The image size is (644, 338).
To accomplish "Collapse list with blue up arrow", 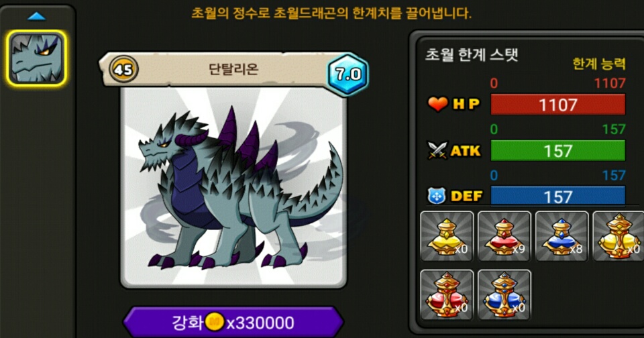I will (x=36, y=16).
